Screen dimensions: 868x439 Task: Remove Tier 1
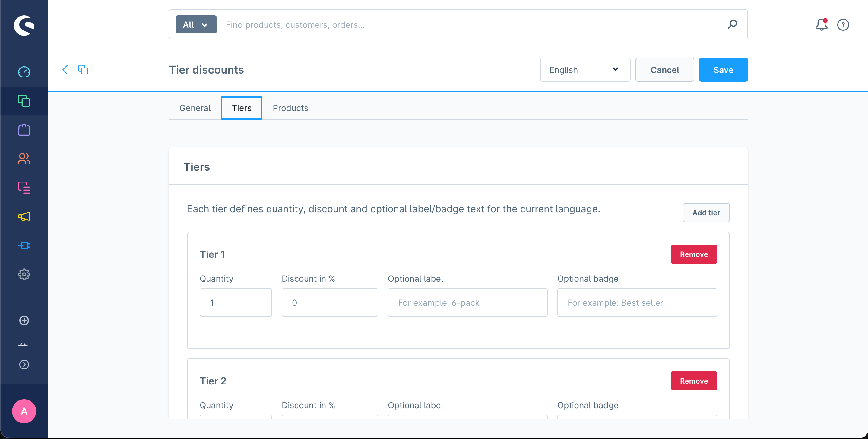coord(694,254)
